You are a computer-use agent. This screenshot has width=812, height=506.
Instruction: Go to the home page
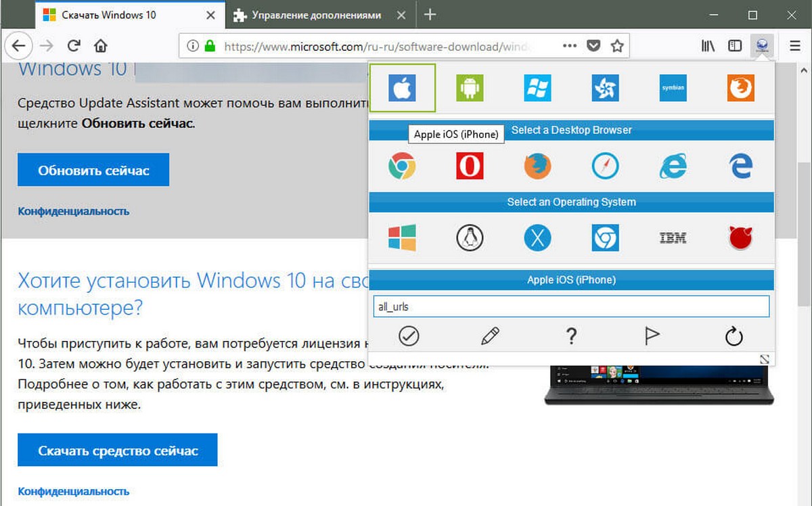(101, 46)
